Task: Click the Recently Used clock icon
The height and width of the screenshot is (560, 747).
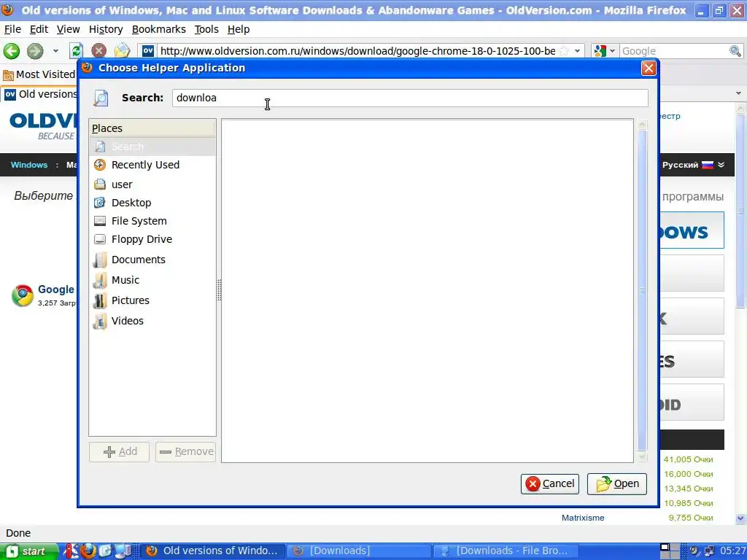Action: tap(99, 165)
